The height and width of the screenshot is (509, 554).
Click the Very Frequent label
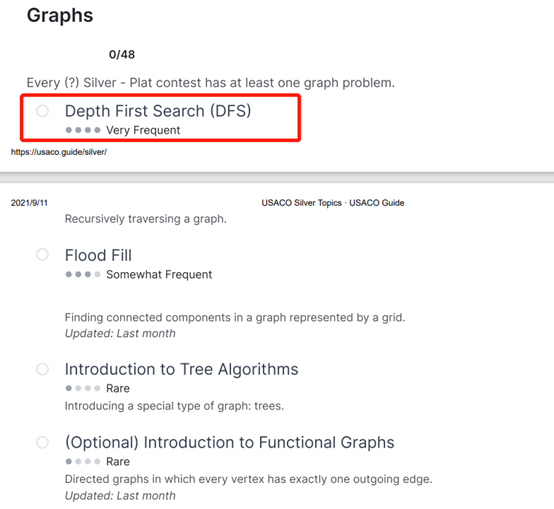pos(143,130)
